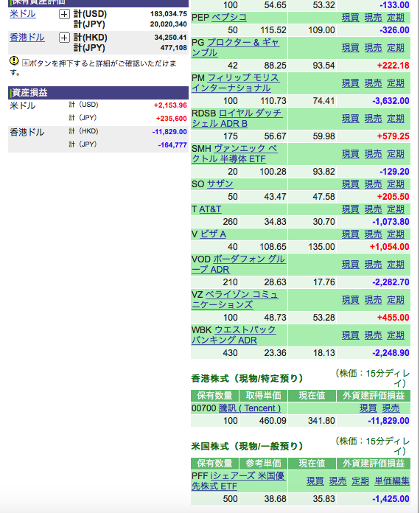Screen dimensions: 420x513
Task: Open WBK ウエストパック バンキング ADR link
Action: (234, 335)
